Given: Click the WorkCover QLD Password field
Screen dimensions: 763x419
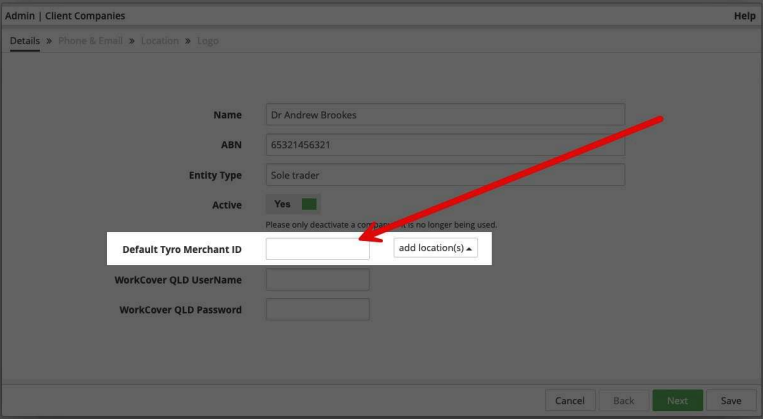Looking at the screenshot, I should (318, 310).
